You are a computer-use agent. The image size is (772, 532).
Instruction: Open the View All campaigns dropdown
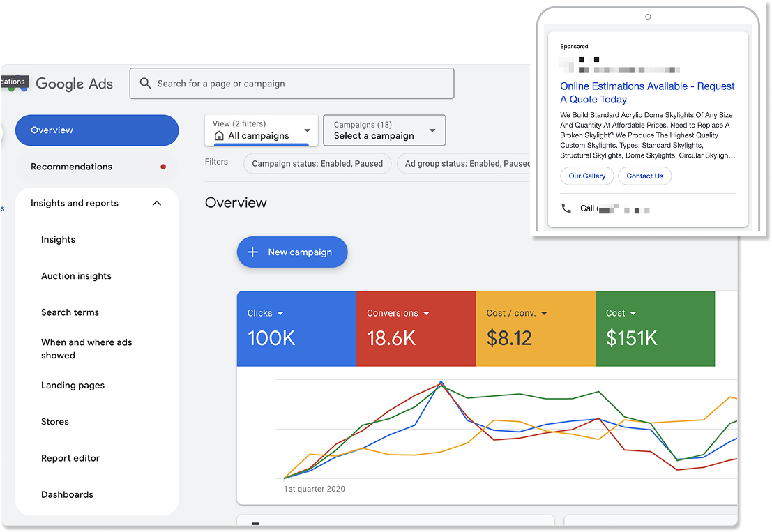click(262, 130)
